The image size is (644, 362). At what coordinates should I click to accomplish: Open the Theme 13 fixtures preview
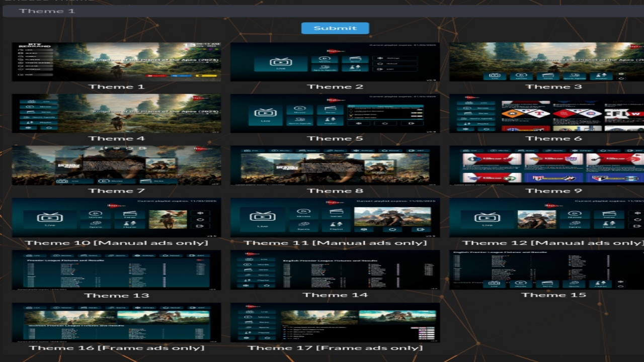[x=116, y=270]
